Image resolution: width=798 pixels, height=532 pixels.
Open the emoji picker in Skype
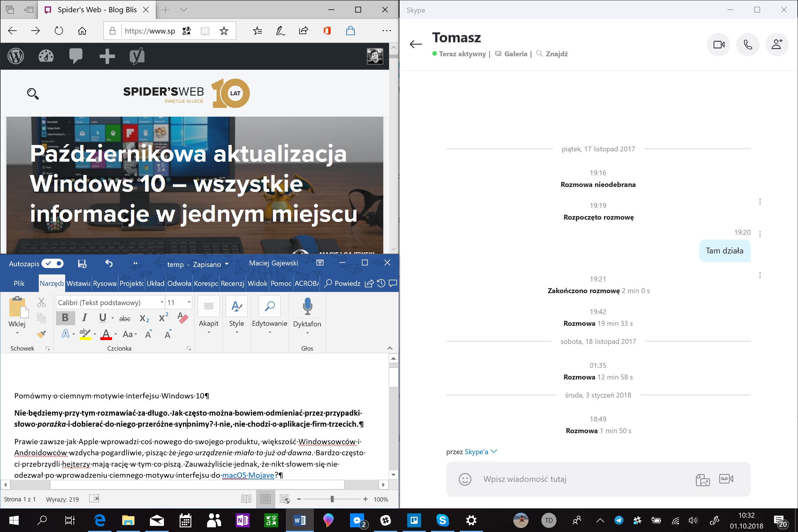click(x=465, y=479)
